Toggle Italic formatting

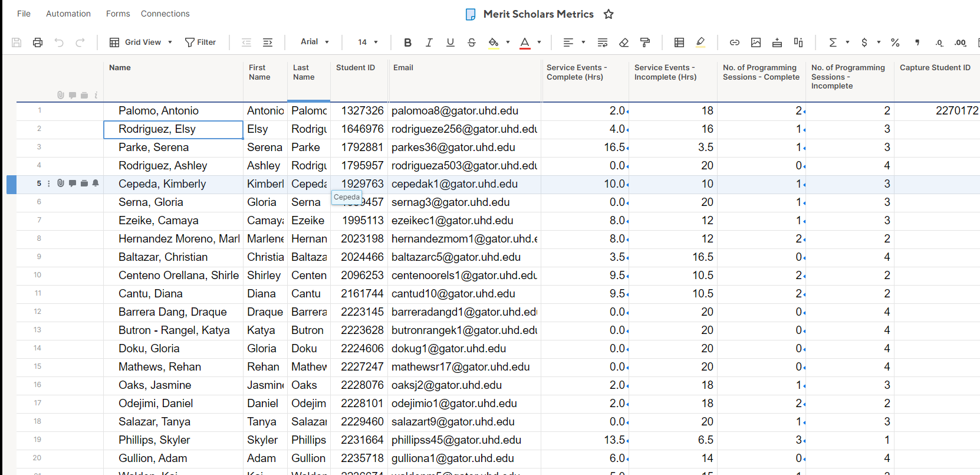click(429, 42)
